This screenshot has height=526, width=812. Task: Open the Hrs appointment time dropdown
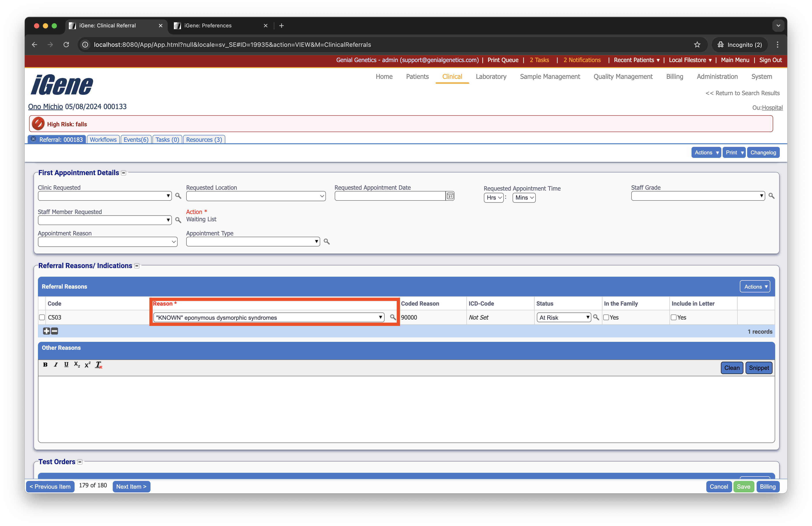[x=493, y=198]
